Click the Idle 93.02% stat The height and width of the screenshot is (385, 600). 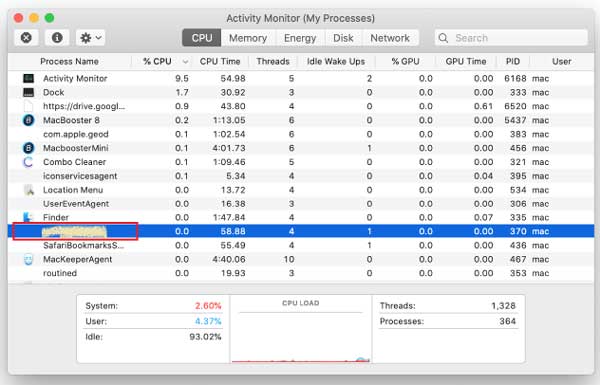(153, 337)
